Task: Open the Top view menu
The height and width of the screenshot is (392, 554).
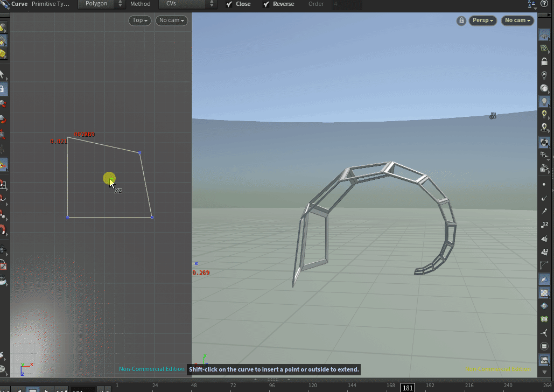Action: pos(140,20)
